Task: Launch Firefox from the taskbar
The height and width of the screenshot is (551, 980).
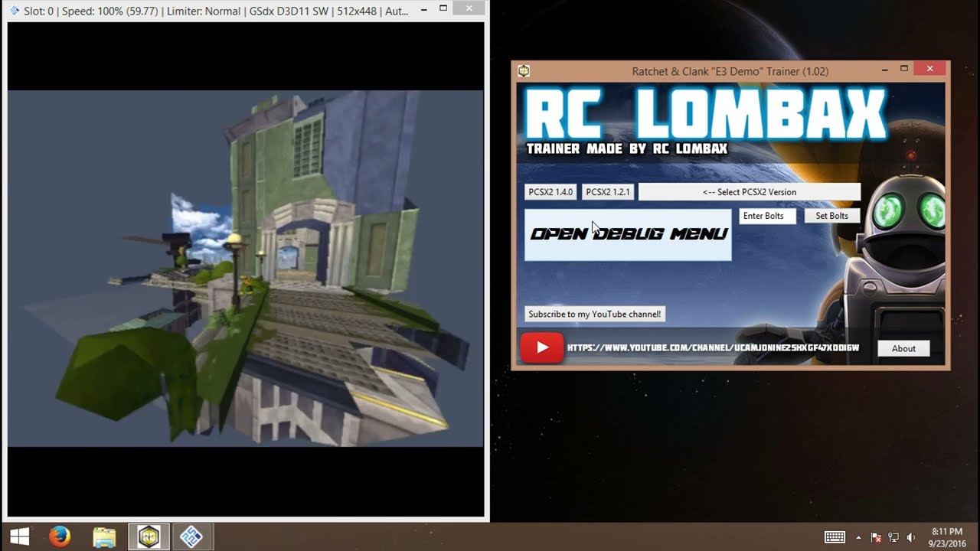Action: point(59,537)
